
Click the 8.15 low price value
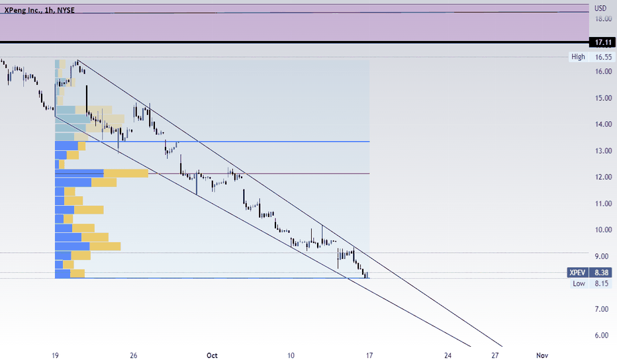click(601, 283)
